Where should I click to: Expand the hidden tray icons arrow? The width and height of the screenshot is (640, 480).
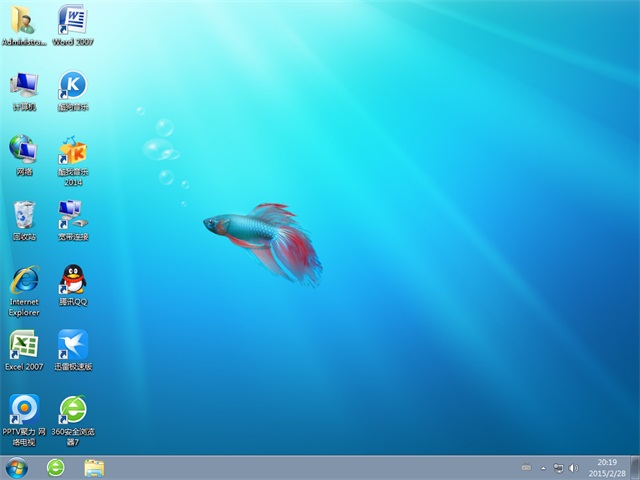tap(543, 467)
